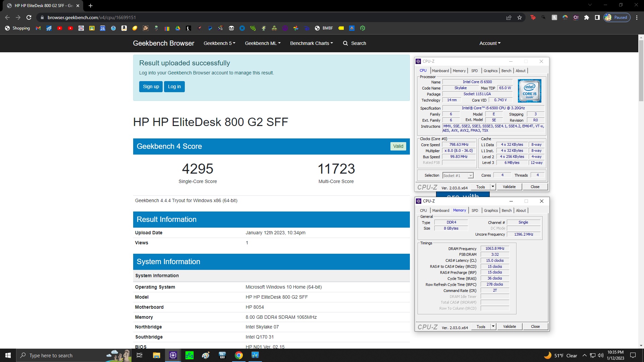The width and height of the screenshot is (644, 362).
Task: Open the CPU-Z taskbar icon
Action: [x=173, y=355]
